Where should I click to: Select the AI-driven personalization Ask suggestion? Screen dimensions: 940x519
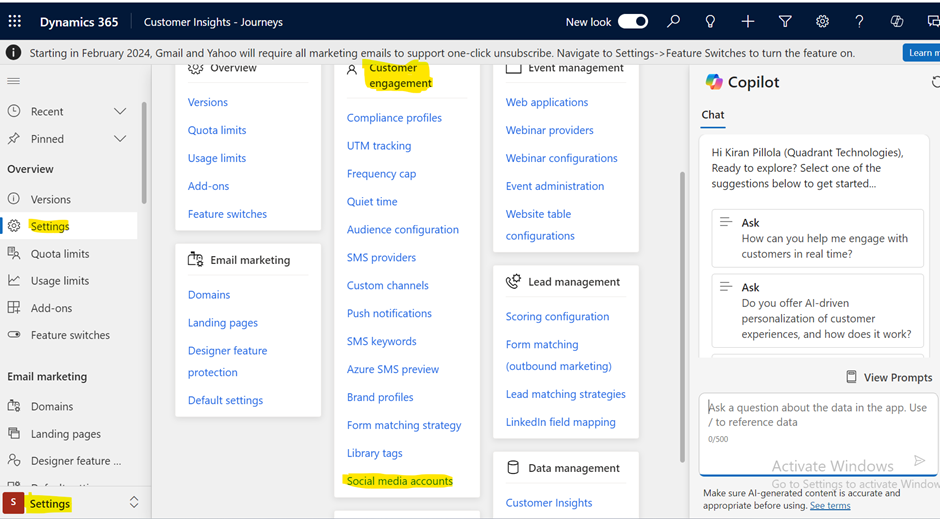817,310
